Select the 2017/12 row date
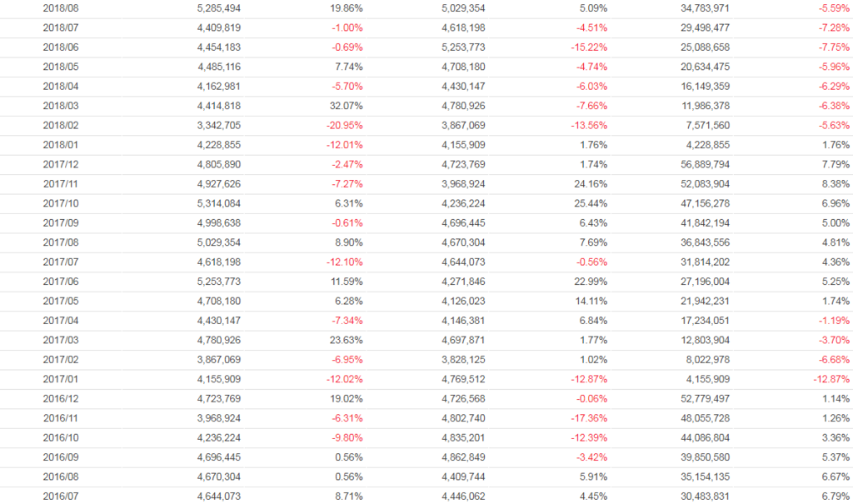The width and height of the screenshot is (853, 504). 59,165
